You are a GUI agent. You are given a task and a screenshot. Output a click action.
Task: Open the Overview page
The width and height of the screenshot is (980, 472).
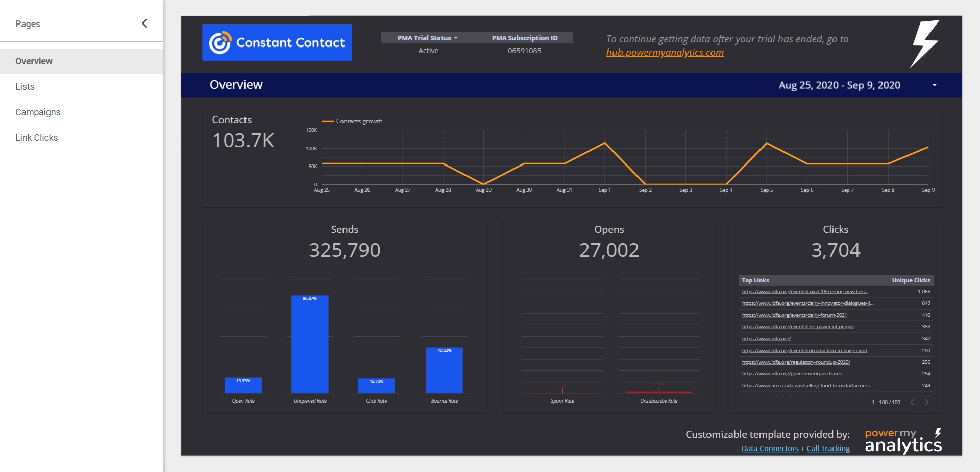[x=82, y=61]
